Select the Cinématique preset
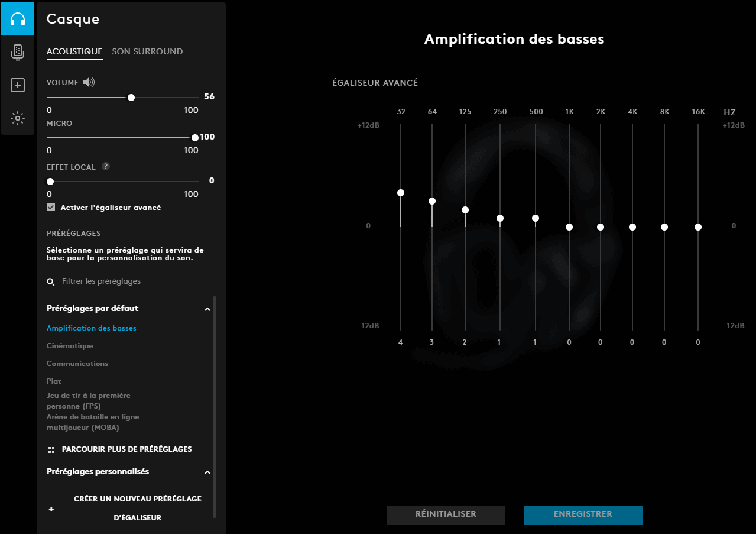The height and width of the screenshot is (534, 756). (70, 346)
